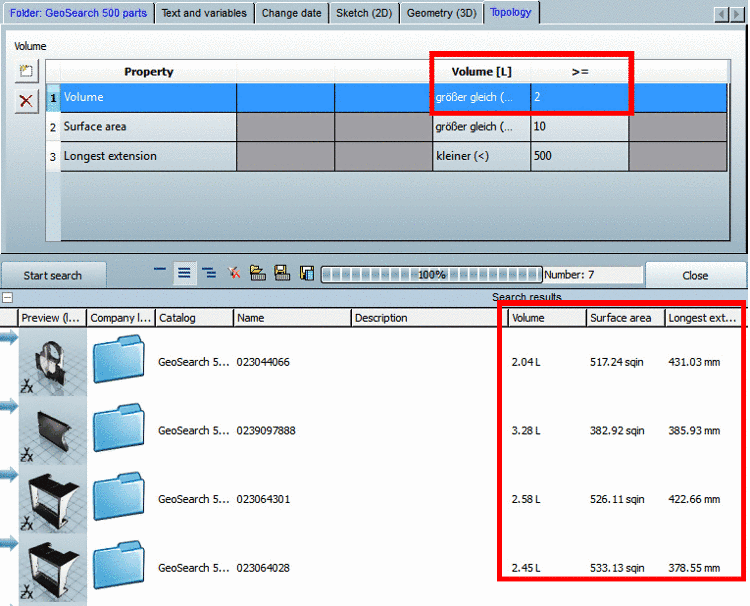
Task: Click the clear search results icon
Action: pyautogui.click(x=234, y=273)
